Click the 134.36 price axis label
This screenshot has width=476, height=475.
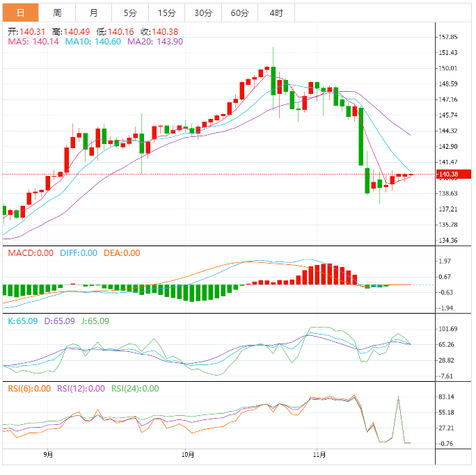[x=448, y=240]
